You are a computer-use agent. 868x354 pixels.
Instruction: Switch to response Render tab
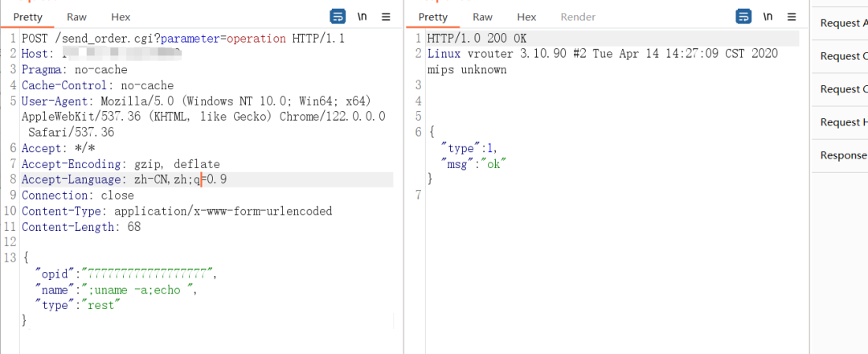pos(578,17)
